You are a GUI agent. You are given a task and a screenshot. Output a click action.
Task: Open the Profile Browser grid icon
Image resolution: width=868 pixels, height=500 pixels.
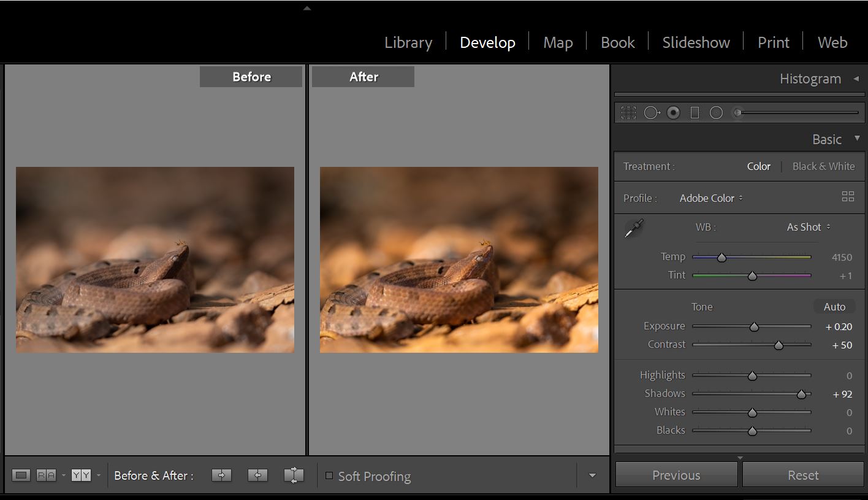tap(848, 197)
